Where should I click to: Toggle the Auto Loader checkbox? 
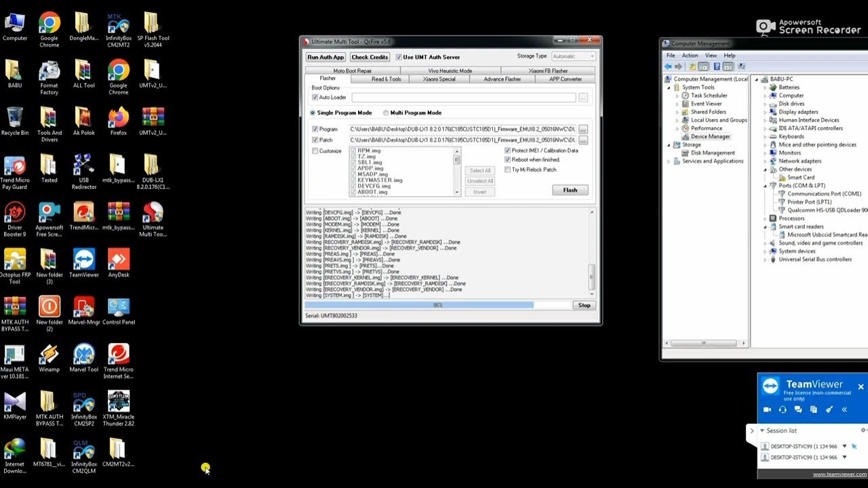(x=315, y=97)
